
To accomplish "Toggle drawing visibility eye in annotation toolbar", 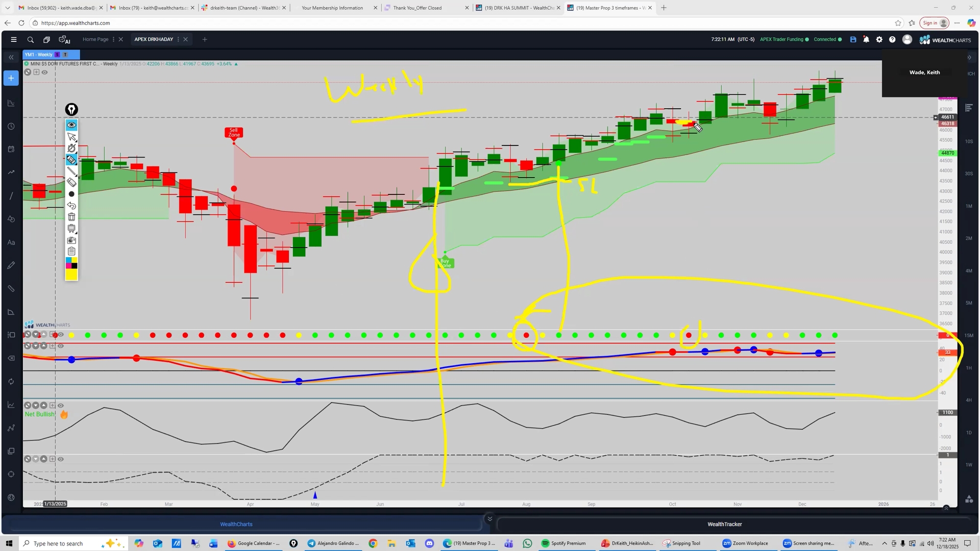I will click(71, 125).
